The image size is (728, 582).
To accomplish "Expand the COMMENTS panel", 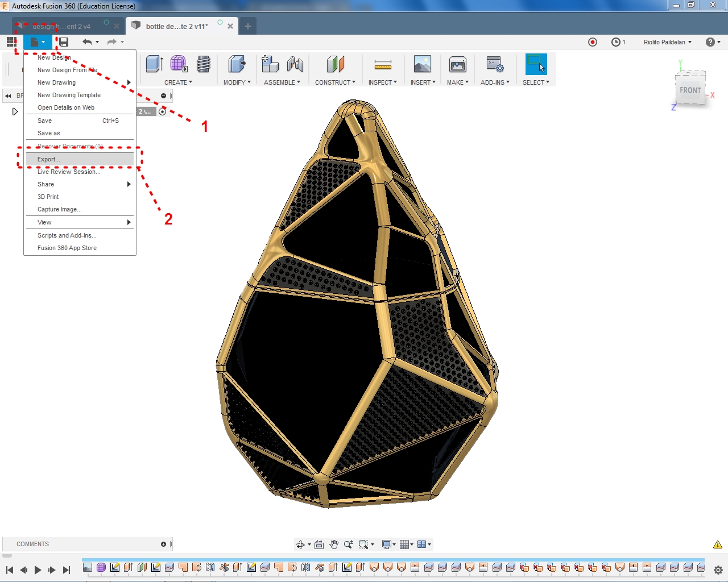I will coord(32,544).
